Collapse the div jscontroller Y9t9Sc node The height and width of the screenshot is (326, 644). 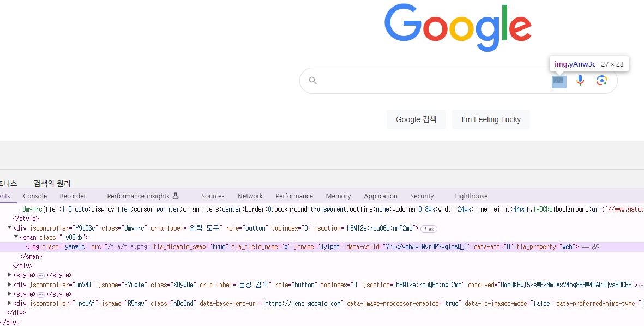tap(9, 227)
